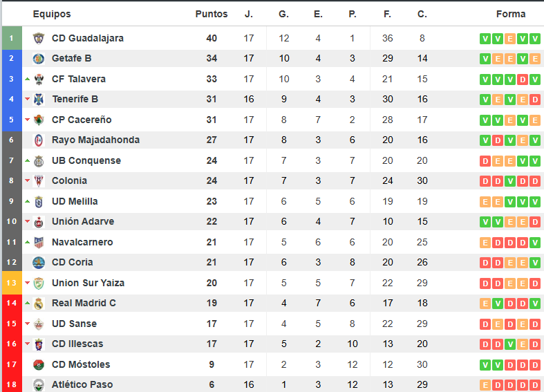Click the Forma column header
Screen dimensions: 544x392
tap(511, 14)
